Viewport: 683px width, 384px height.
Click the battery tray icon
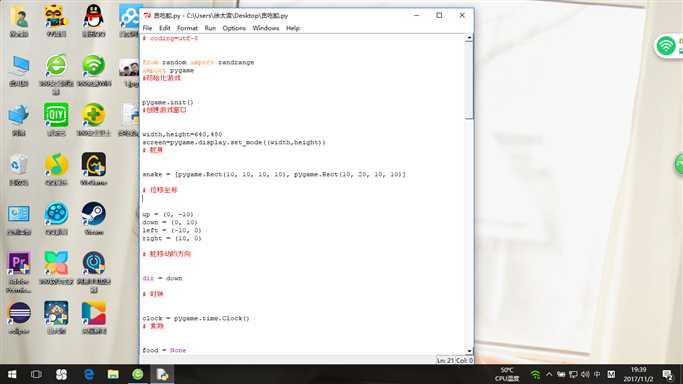(561, 374)
